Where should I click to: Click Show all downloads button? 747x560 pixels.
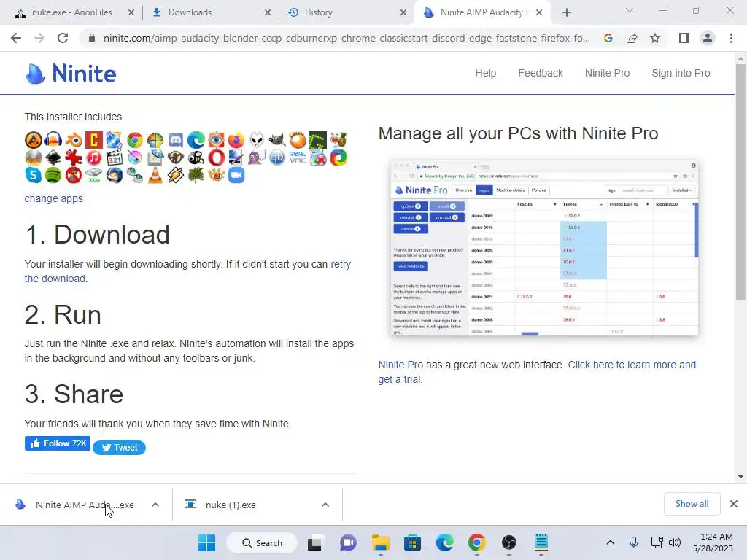692,504
